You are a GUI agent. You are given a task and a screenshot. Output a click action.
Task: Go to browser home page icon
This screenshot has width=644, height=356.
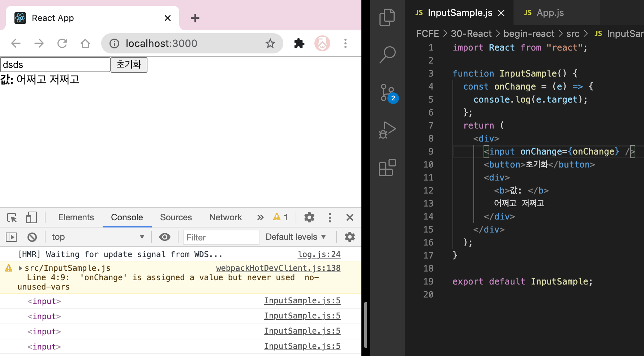point(85,43)
